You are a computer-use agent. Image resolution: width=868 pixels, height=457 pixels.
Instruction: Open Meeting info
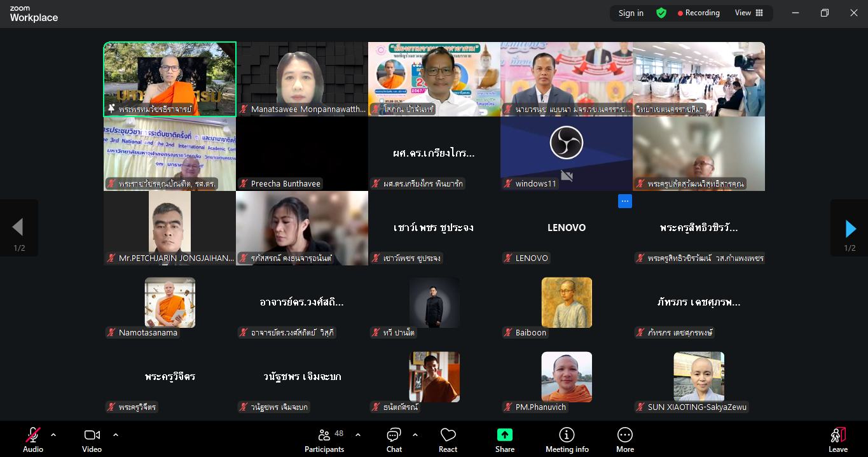point(567,440)
